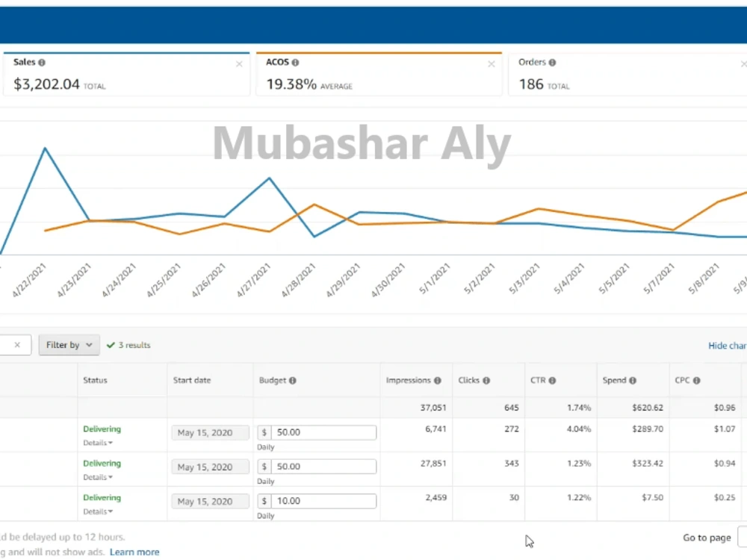Click the Hide chart link

[727, 346]
